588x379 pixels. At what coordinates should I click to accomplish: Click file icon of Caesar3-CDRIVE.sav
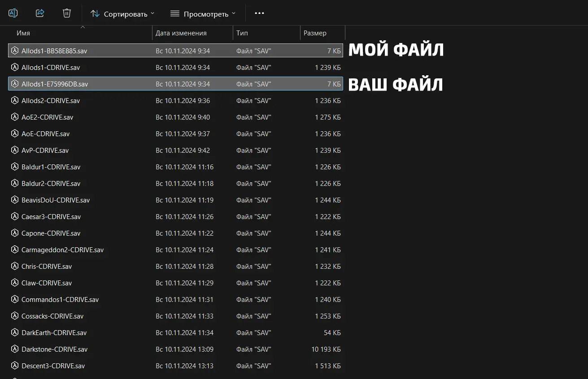(x=14, y=216)
